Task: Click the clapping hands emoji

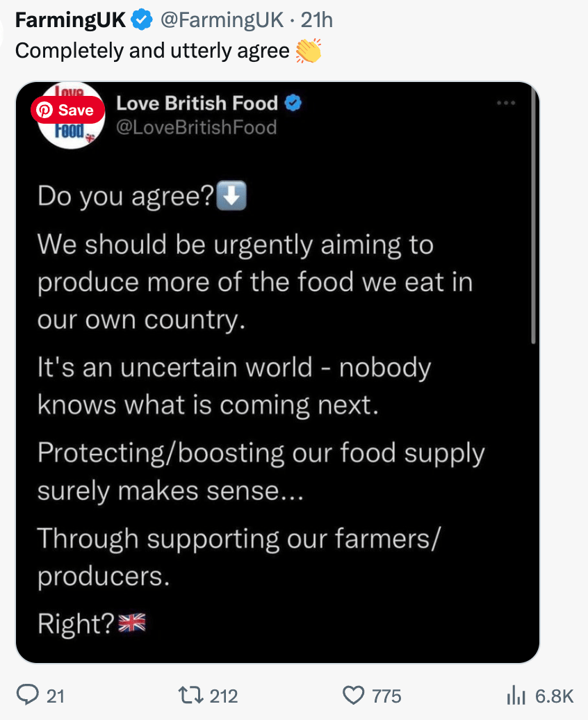Action: (x=308, y=51)
